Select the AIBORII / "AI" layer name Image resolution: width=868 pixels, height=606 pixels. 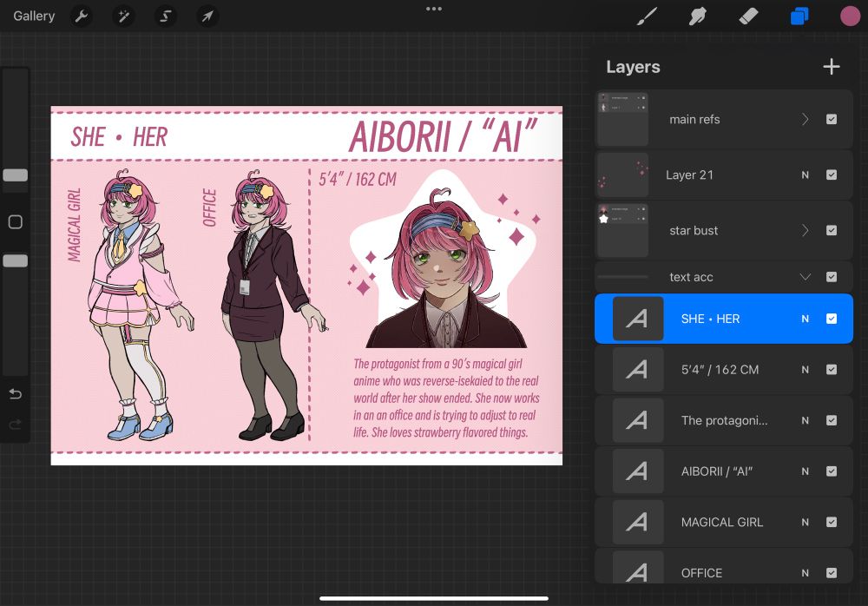pos(717,471)
